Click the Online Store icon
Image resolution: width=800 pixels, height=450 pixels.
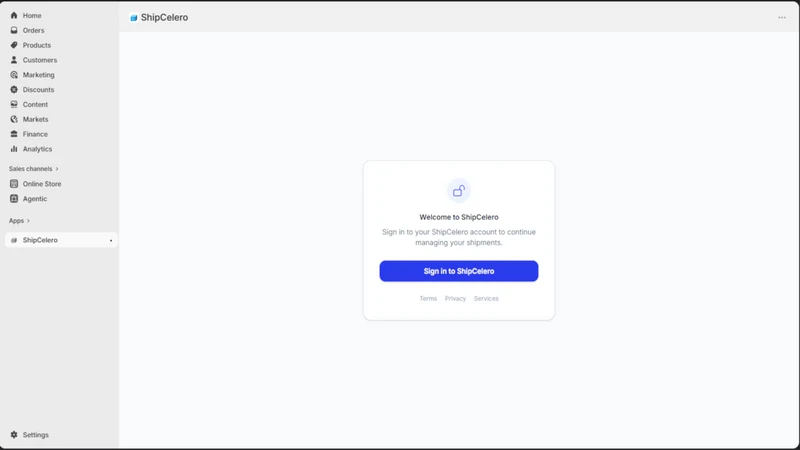tap(14, 184)
